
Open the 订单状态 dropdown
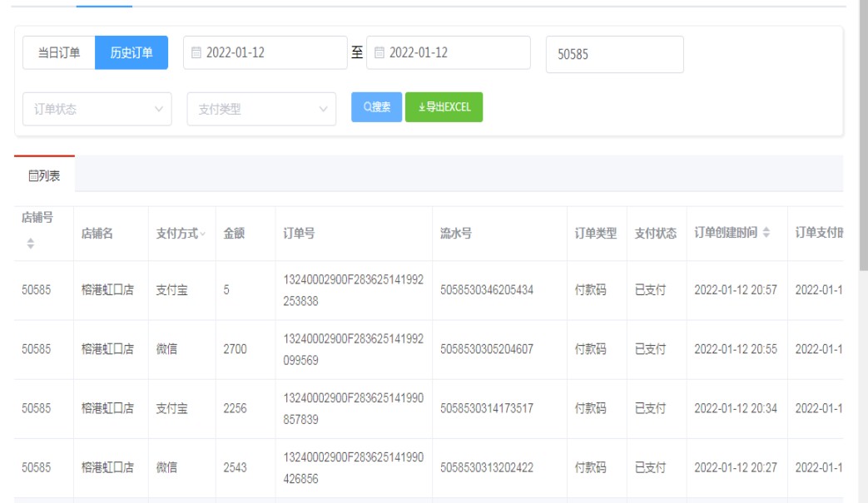coord(97,108)
